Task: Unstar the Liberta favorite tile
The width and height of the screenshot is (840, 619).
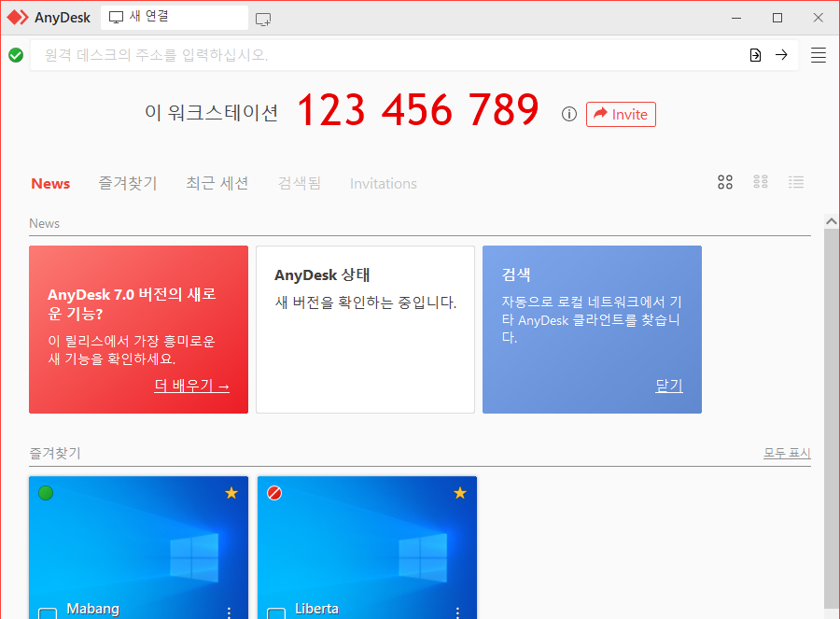Action: pyautogui.click(x=459, y=493)
